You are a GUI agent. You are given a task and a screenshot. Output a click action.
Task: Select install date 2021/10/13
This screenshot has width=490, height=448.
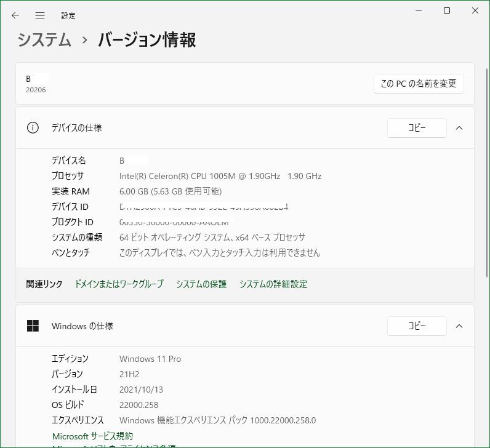tap(141, 390)
